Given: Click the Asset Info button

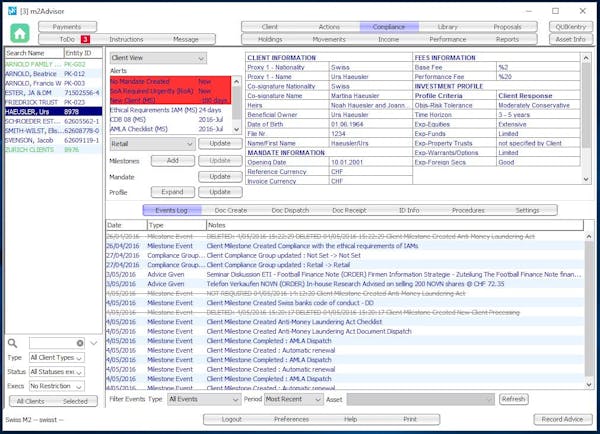Looking at the screenshot, I should 571,39.
